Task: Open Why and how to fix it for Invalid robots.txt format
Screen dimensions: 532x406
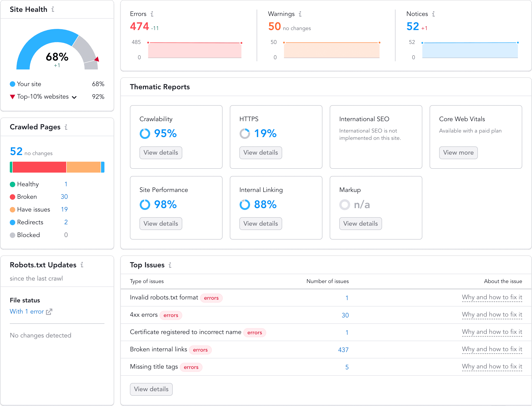Action: click(492, 297)
